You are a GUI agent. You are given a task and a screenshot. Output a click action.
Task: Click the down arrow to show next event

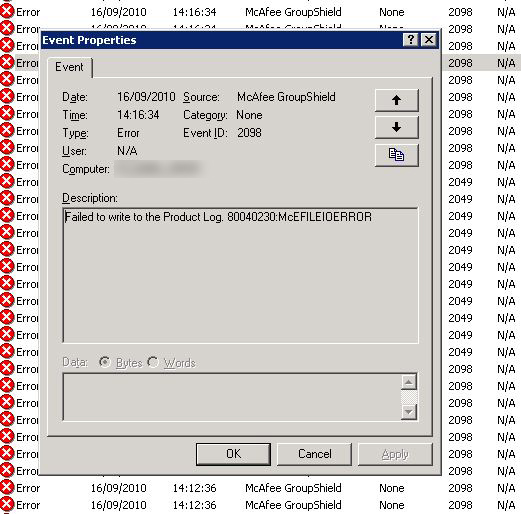[396, 127]
